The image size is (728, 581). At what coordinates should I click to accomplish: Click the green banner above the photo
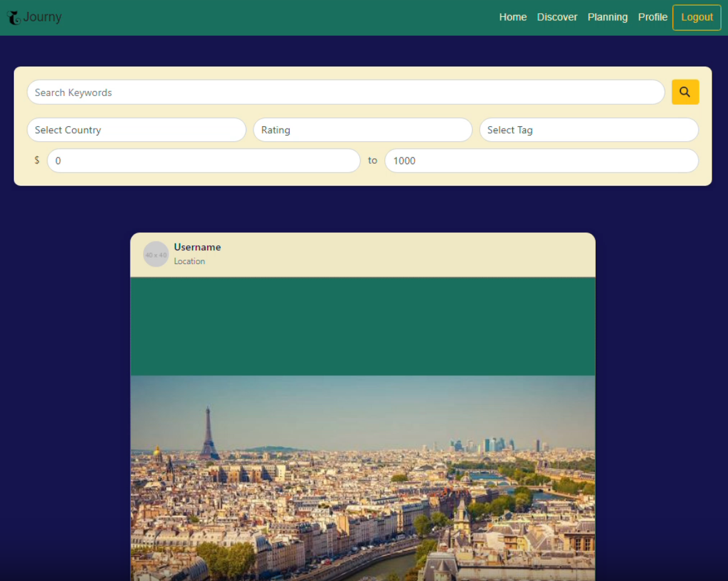pyautogui.click(x=362, y=326)
